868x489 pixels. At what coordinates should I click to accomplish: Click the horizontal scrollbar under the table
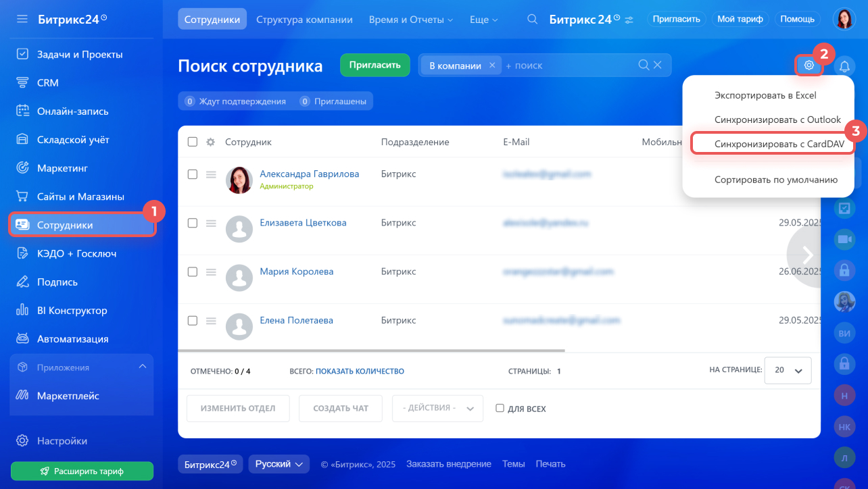[371, 351]
